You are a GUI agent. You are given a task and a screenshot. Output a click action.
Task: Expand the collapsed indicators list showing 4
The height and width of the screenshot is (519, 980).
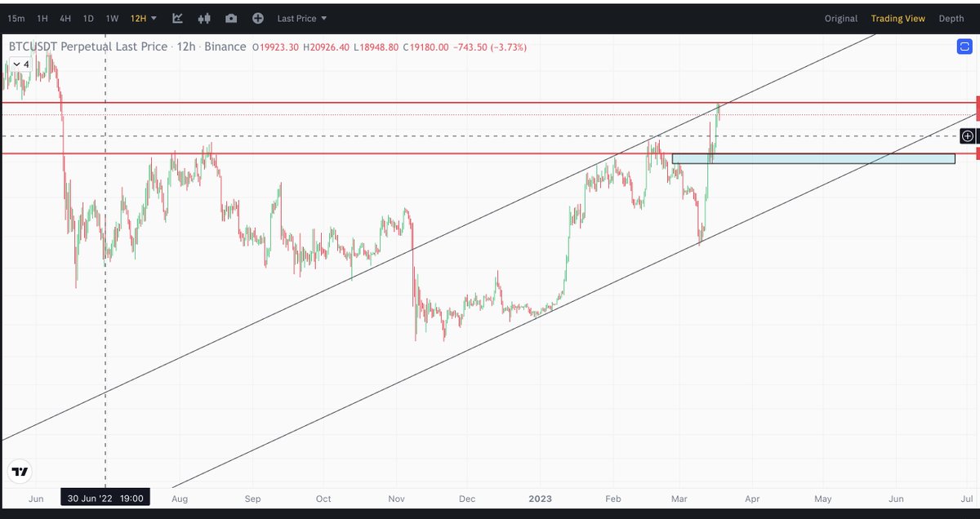click(20, 64)
